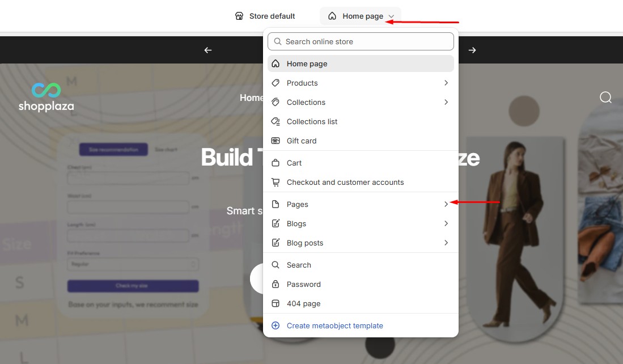Click the search magnifier icon in store header
The height and width of the screenshot is (364, 623).
(605, 98)
